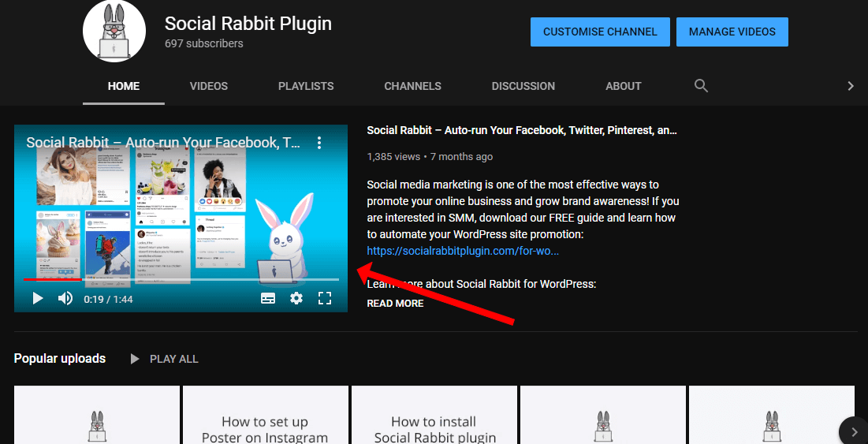
Task: Click the CUSTOMISE CHANNEL button
Action: 600,32
